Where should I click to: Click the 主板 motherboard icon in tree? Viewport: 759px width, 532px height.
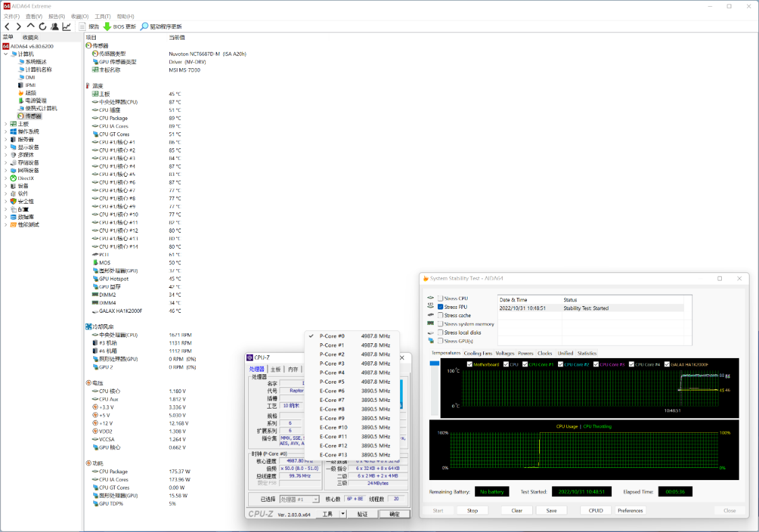13,124
